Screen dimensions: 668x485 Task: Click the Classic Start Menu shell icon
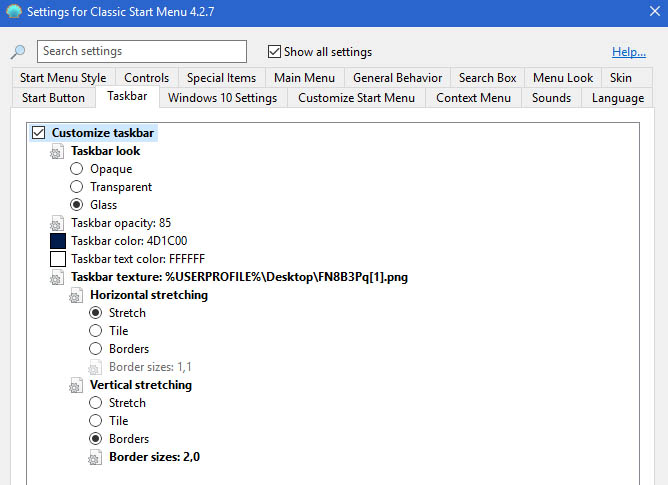[12, 12]
